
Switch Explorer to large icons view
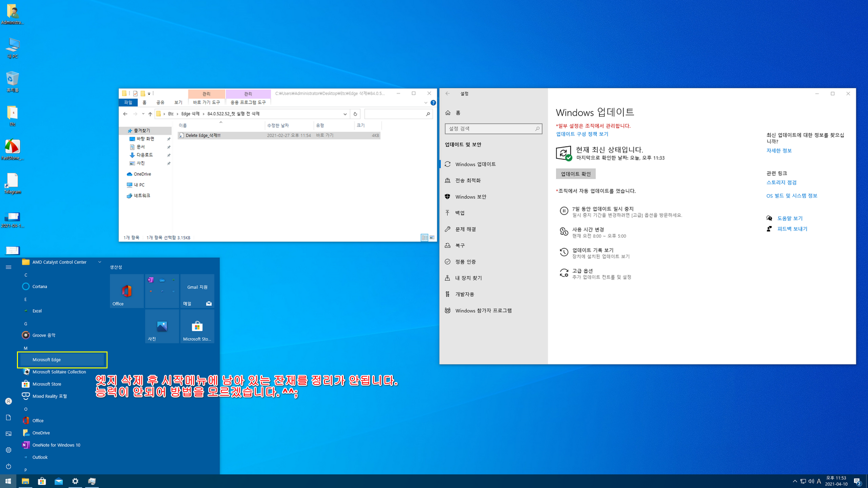(x=432, y=237)
